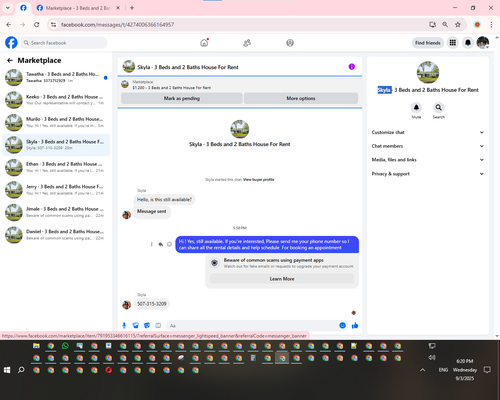Open the Windows action center notifications
The image size is (500, 400).
click(x=487, y=370)
